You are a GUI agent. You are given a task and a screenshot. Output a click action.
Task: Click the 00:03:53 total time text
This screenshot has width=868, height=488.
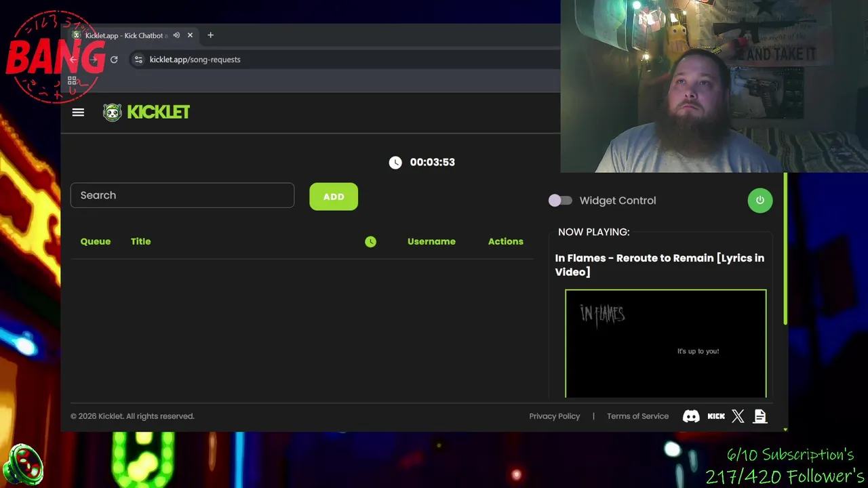pos(432,162)
